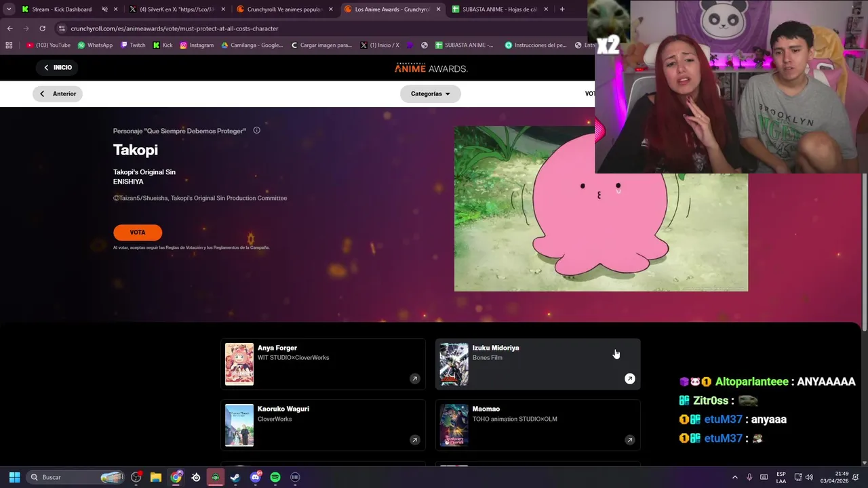Open the tab search dropdown arrow

8,9
